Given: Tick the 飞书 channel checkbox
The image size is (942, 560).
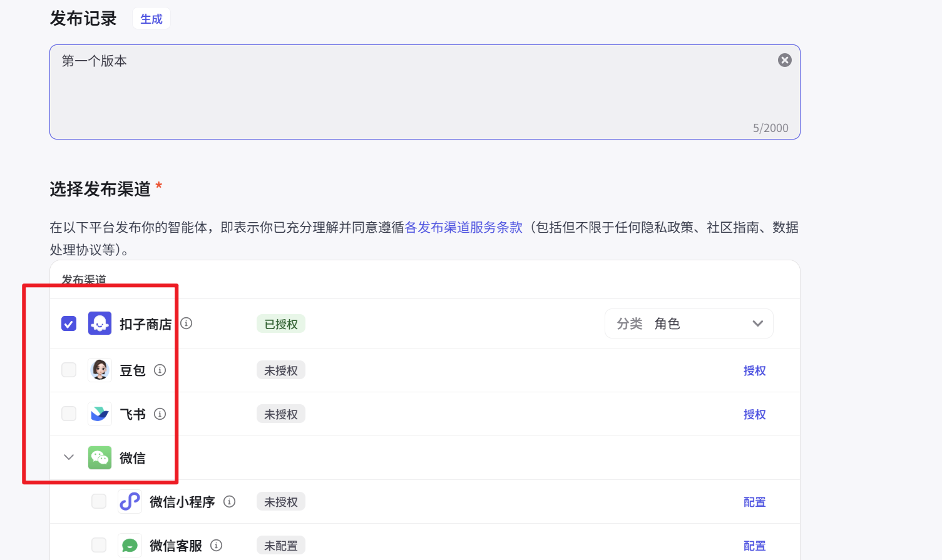Looking at the screenshot, I should [69, 414].
